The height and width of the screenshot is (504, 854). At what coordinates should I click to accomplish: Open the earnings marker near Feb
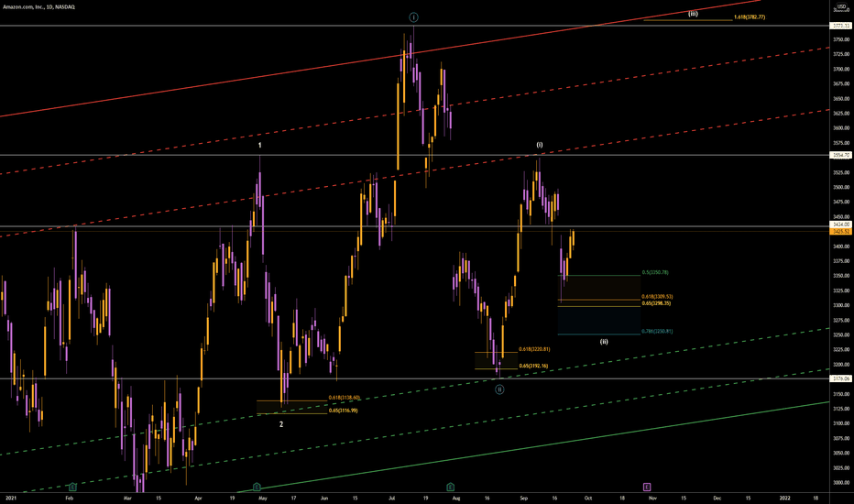pyautogui.click(x=72, y=487)
